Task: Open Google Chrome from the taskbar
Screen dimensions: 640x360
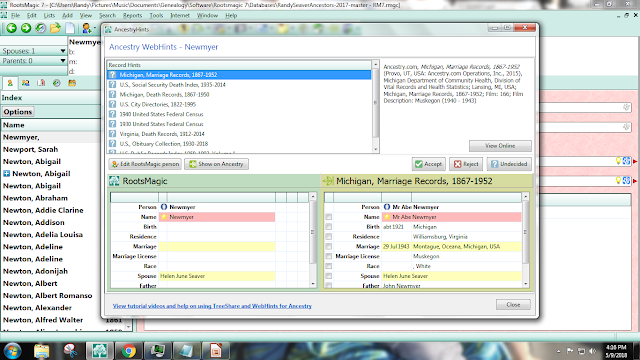Action: click(x=129, y=351)
